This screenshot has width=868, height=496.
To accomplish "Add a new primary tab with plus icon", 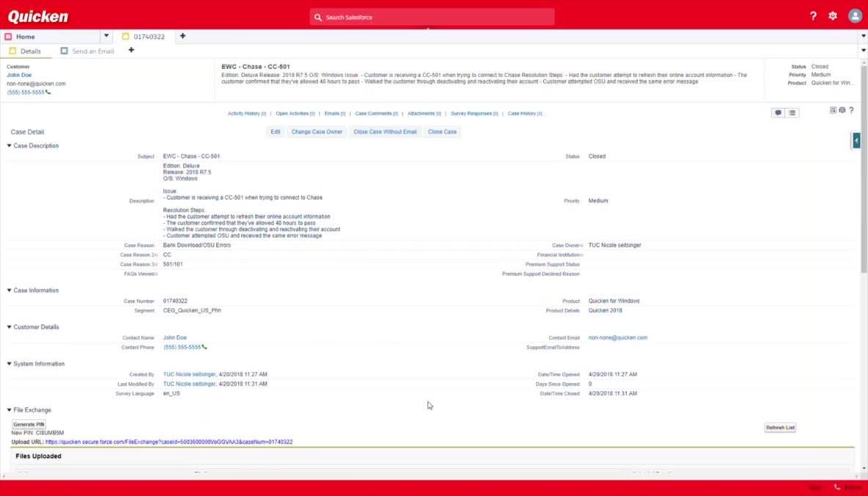I will click(x=182, y=36).
